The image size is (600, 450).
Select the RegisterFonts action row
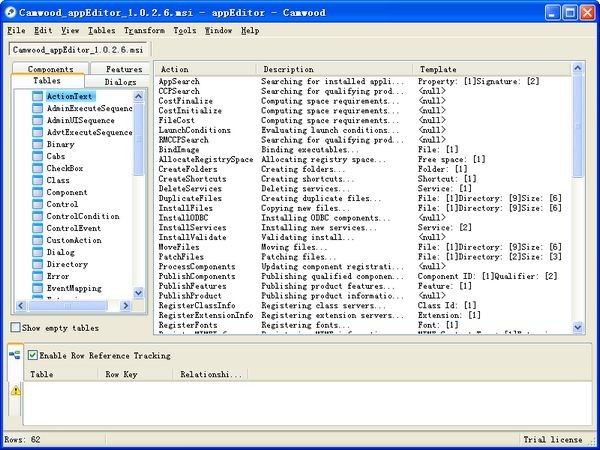point(364,325)
